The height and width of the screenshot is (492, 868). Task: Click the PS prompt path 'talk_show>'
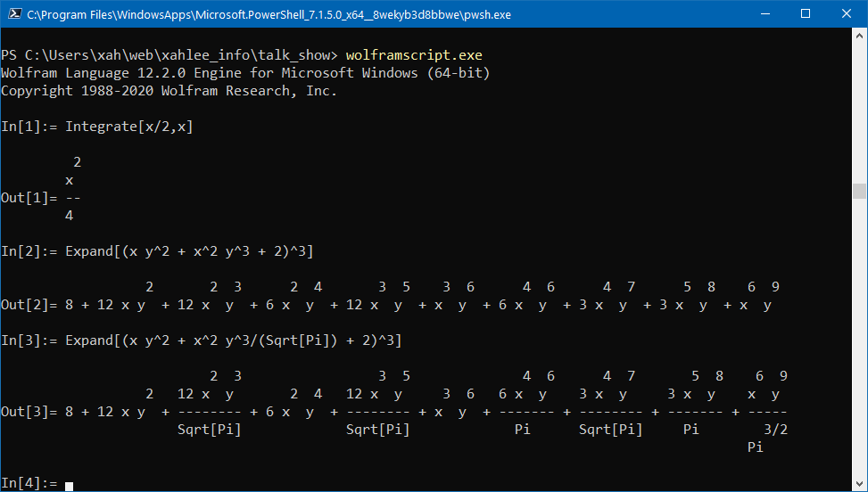(x=297, y=55)
